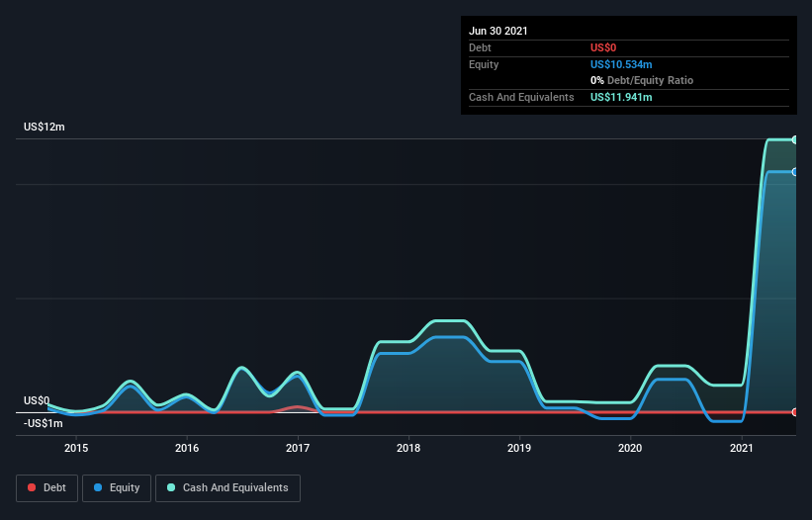Click the Cash And Equivalents tooltip label
Image resolution: width=812 pixels, height=520 pixels.
pos(521,97)
